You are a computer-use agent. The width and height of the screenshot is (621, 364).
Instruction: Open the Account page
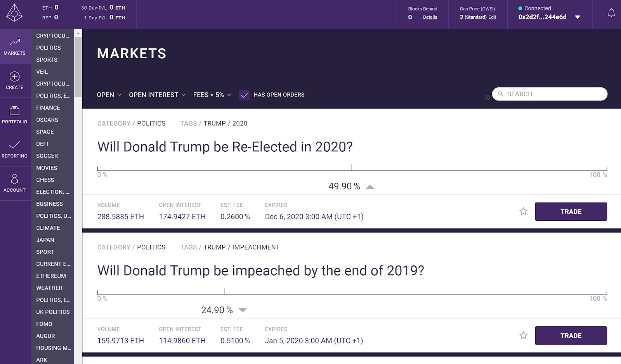(15, 183)
